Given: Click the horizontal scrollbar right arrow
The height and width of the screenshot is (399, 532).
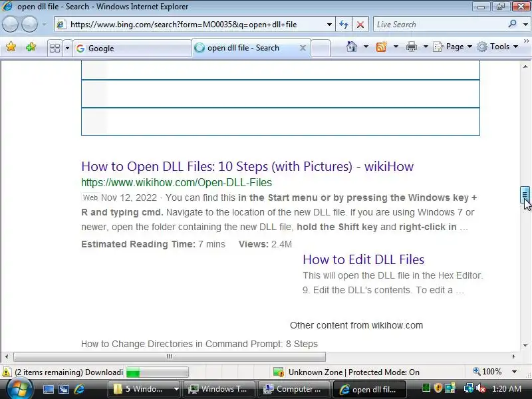Looking at the screenshot, I should pyautogui.click(x=513, y=356).
